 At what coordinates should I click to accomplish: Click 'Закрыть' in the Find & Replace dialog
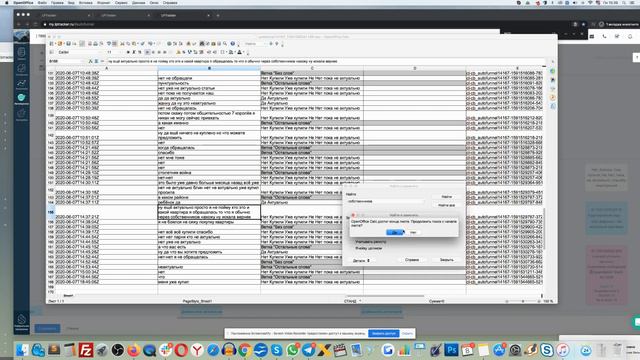[x=447, y=260]
